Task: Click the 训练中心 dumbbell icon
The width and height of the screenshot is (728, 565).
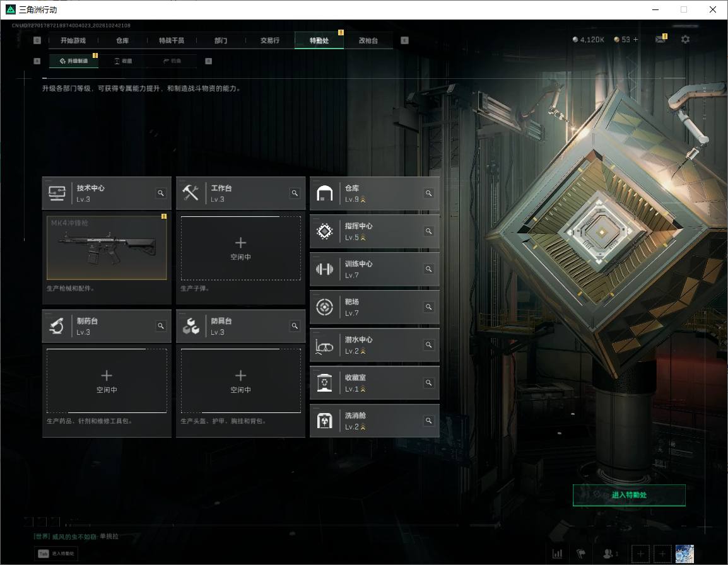Action: click(x=324, y=269)
